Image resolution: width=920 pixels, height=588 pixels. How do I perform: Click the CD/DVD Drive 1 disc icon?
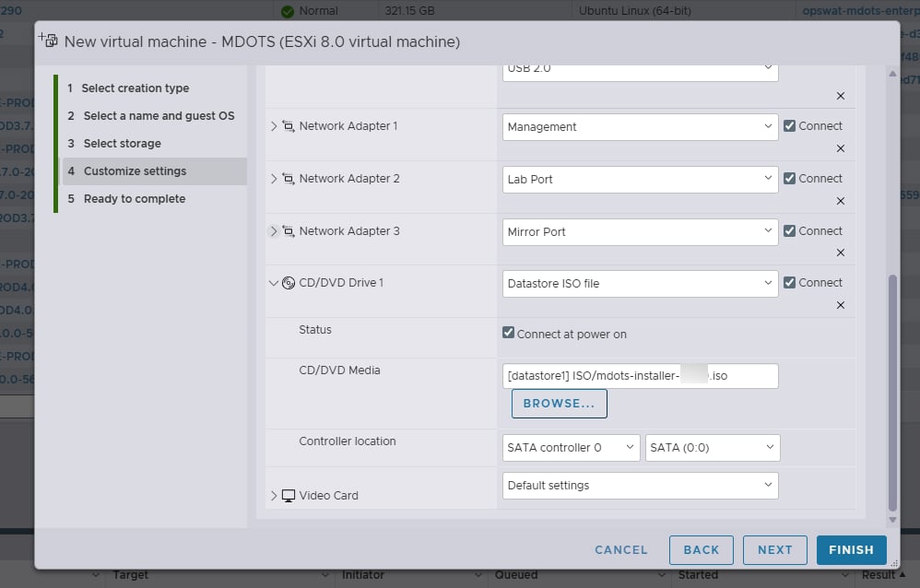click(289, 283)
